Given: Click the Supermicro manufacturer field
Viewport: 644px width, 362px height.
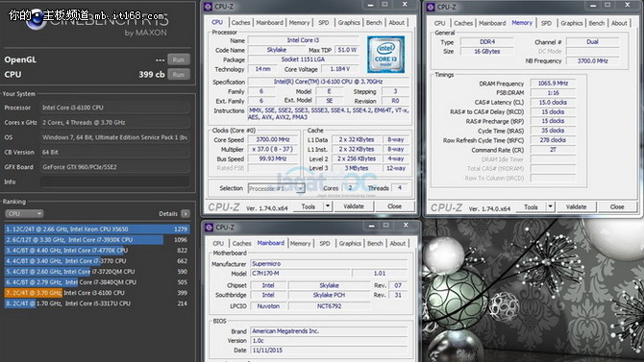Looking at the screenshot, I should pyautogui.click(x=329, y=263).
